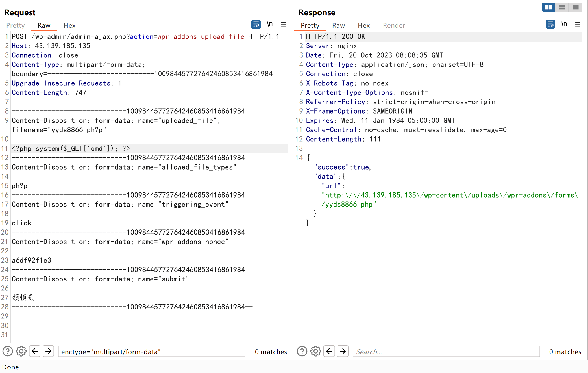Viewport: 588px width, 373px height.
Task: Toggle word wrap icon in Request panel
Action: [256, 24]
